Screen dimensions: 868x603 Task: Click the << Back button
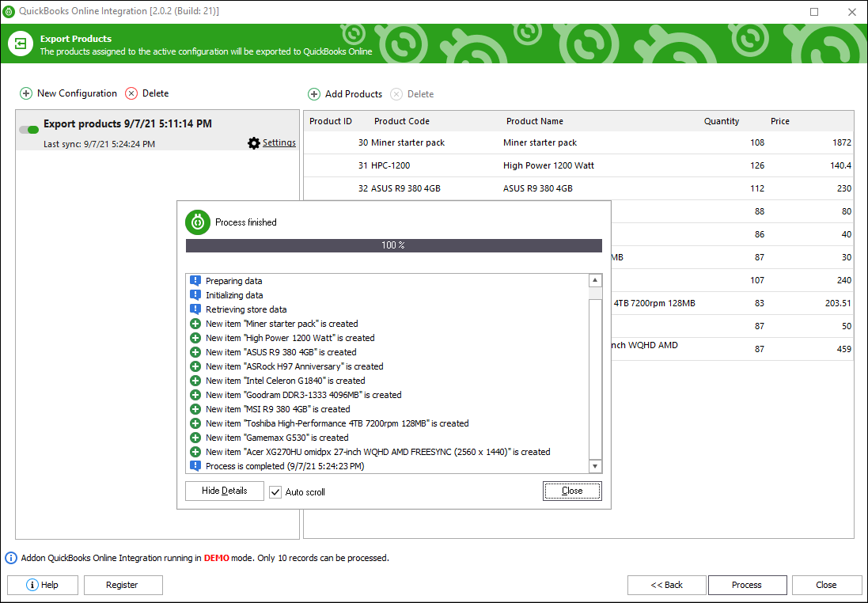(666, 585)
